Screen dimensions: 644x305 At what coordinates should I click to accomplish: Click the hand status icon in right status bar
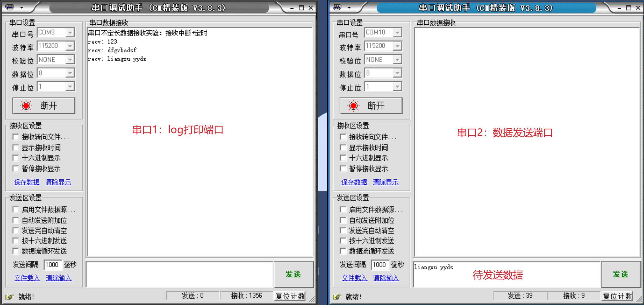click(337, 296)
